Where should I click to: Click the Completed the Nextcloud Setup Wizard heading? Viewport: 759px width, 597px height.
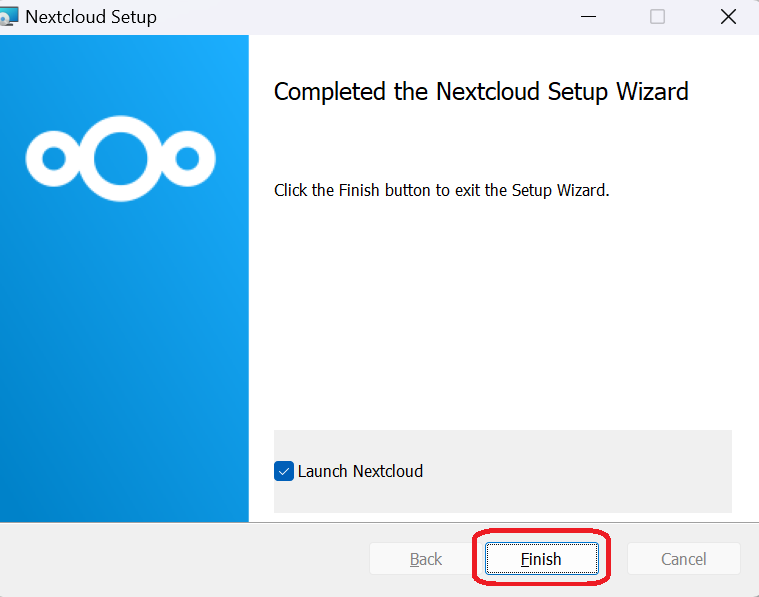(481, 92)
